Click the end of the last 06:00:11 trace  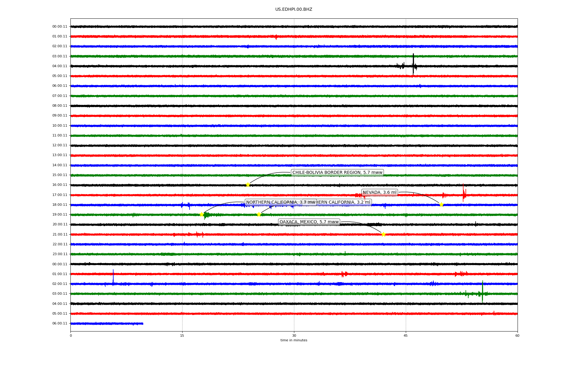pos(142,324)
